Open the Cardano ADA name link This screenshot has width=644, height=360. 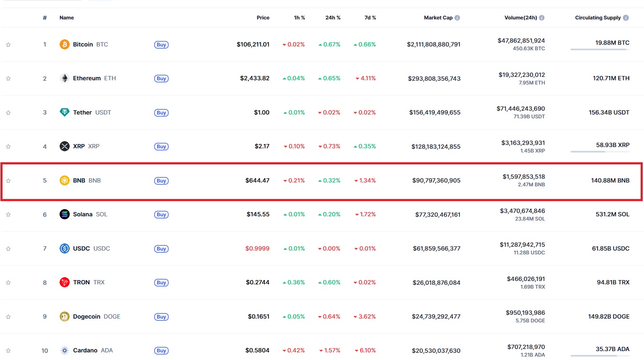click(x=93, y=350)
